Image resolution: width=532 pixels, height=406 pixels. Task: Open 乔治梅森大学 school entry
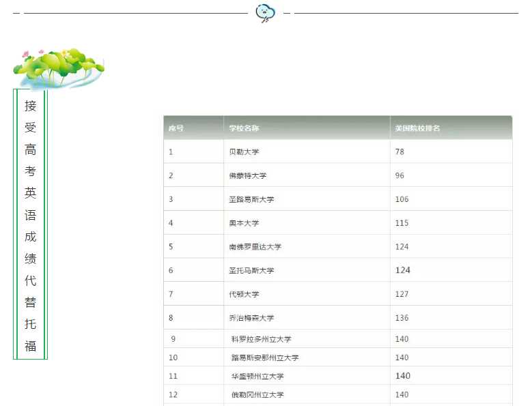coord(251,318)
